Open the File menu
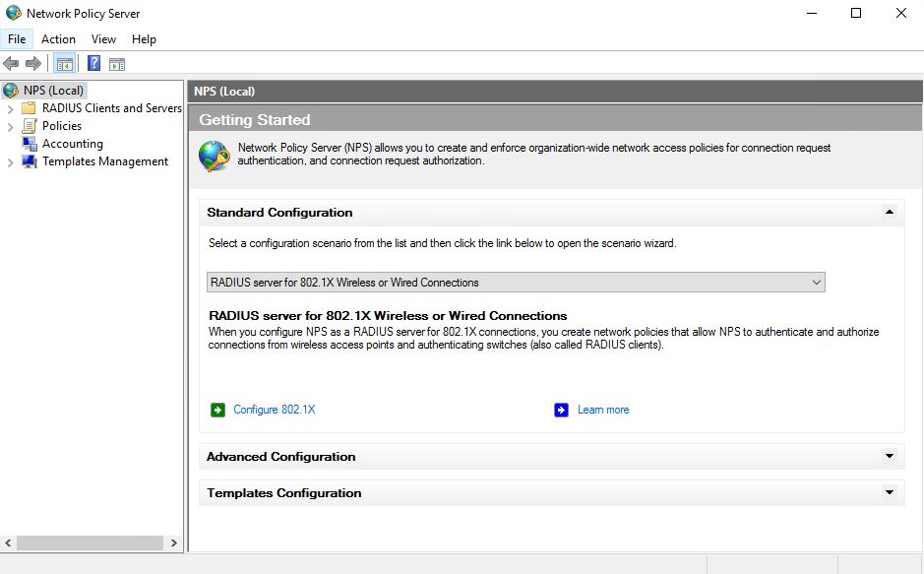 17,39
